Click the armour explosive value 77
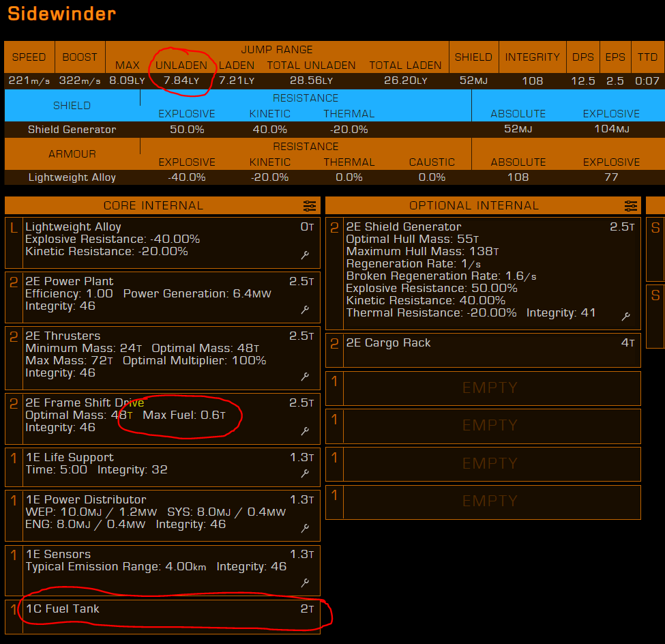Screen dimensions: 665x644 point(611,177)
